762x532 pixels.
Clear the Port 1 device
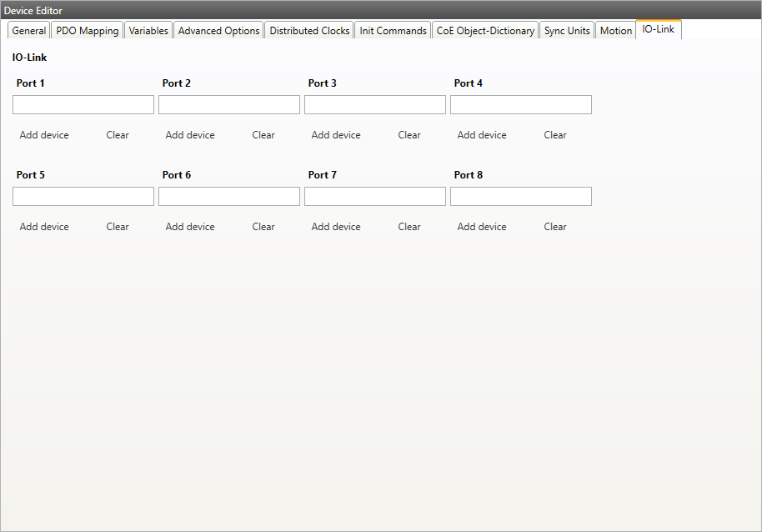(118, 135)
